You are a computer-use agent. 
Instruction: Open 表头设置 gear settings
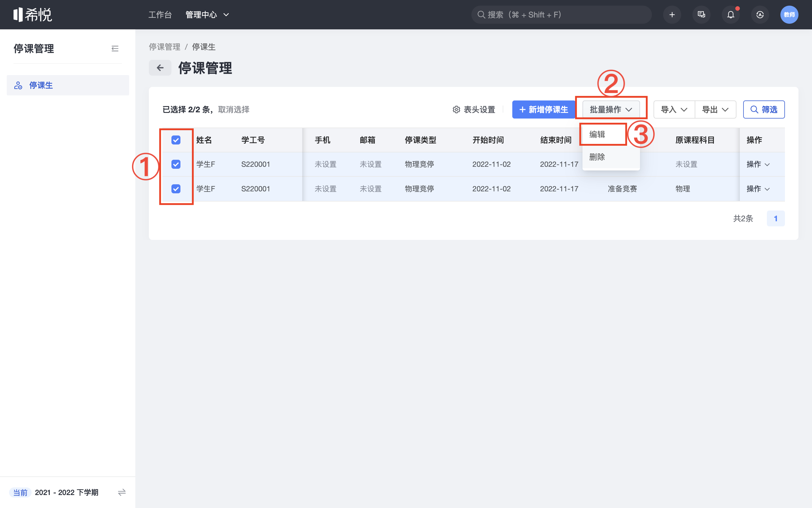[474, 110]
